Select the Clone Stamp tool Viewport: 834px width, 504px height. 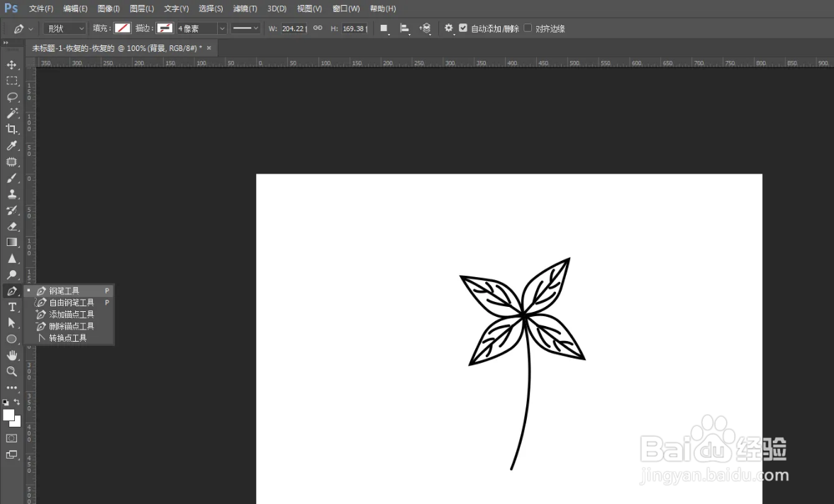(x=11, y=194)
